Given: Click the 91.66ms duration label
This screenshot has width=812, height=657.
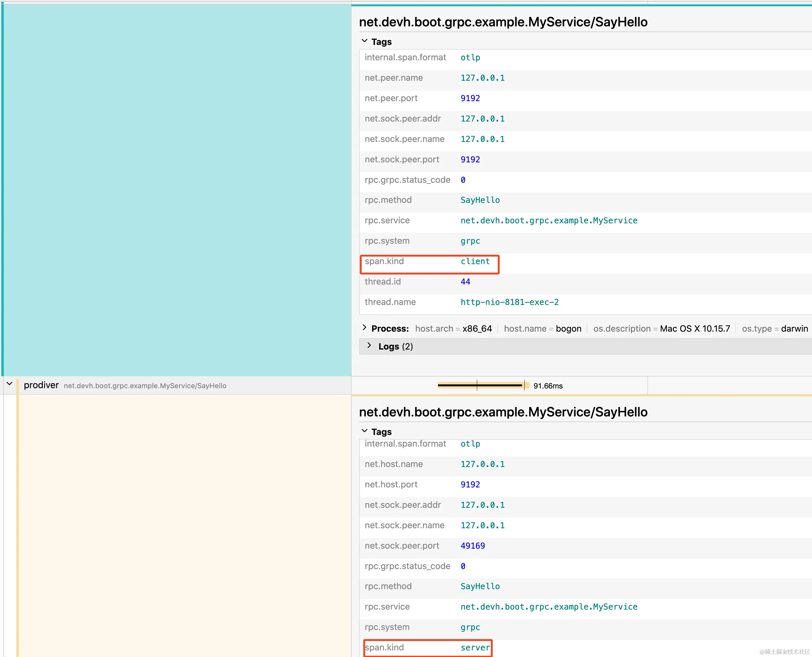Looking at the screenshot, I should pyautogui.click(x=548, y=386).
